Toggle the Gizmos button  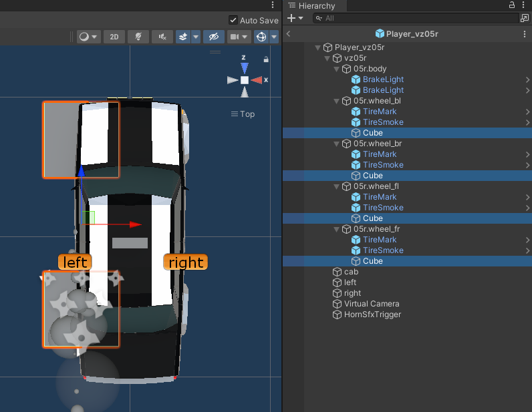click(x=261, y=37)
